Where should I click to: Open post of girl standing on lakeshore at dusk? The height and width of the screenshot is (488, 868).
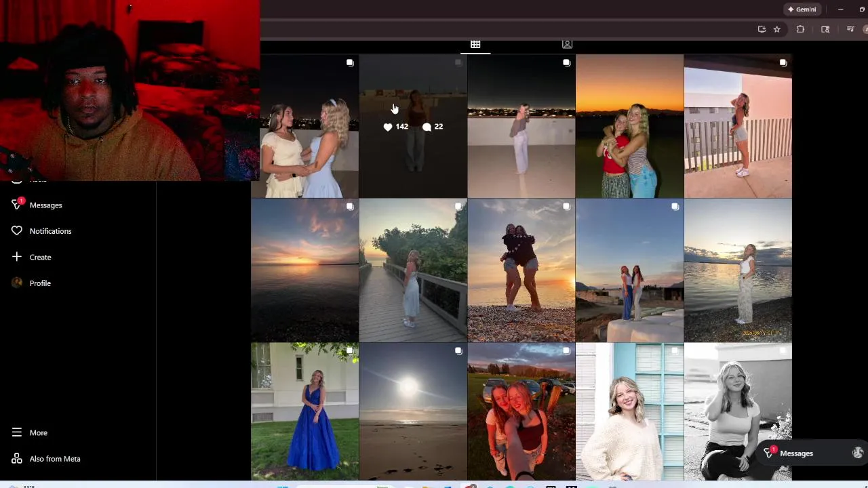pos(738,270)
